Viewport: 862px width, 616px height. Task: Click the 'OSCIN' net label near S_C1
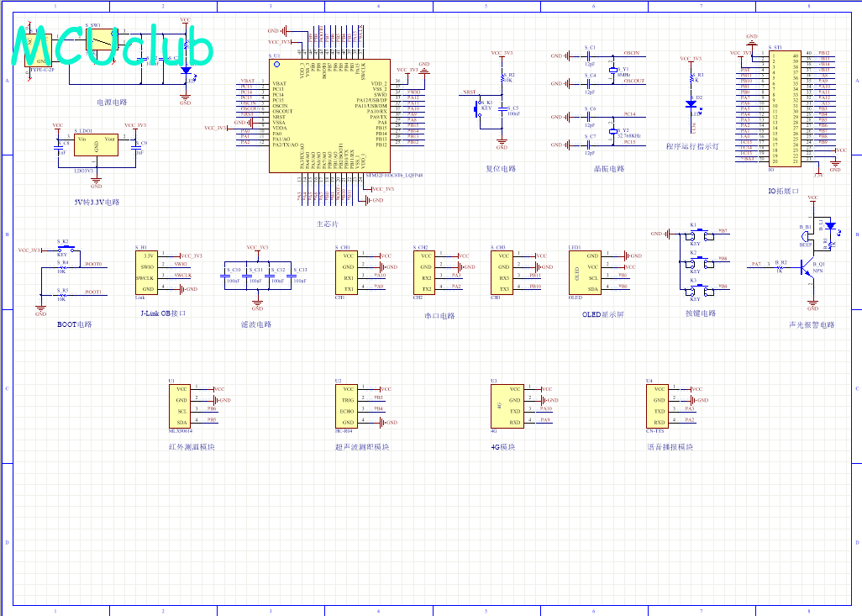(x=632, y=53)
